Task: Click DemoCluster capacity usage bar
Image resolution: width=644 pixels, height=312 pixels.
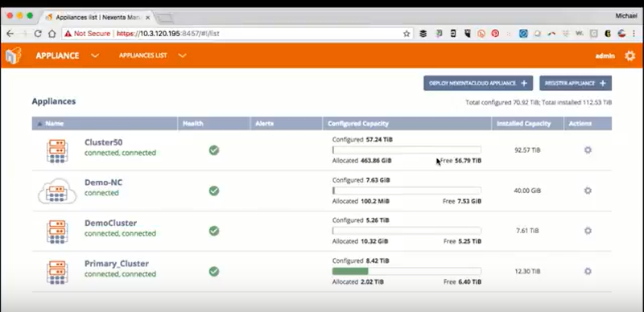Action: (x=407, y=231)
